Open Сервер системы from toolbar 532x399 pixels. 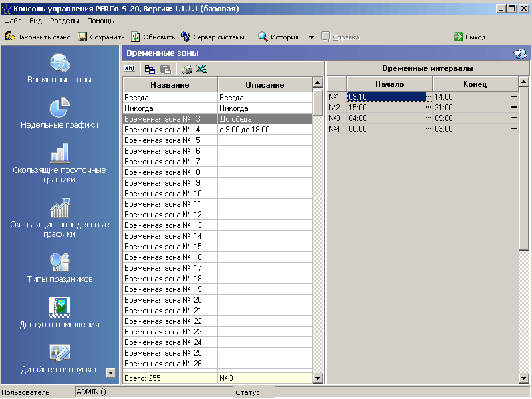(212, 37)
